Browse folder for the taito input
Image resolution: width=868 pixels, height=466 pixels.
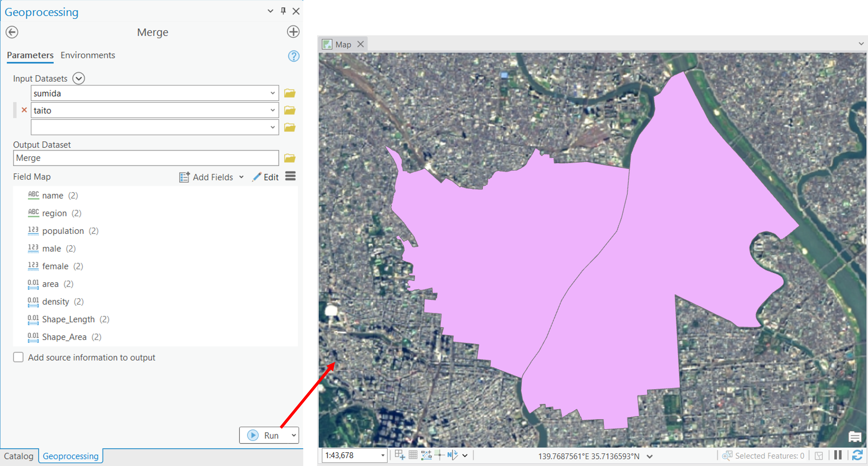pos(290,110)
